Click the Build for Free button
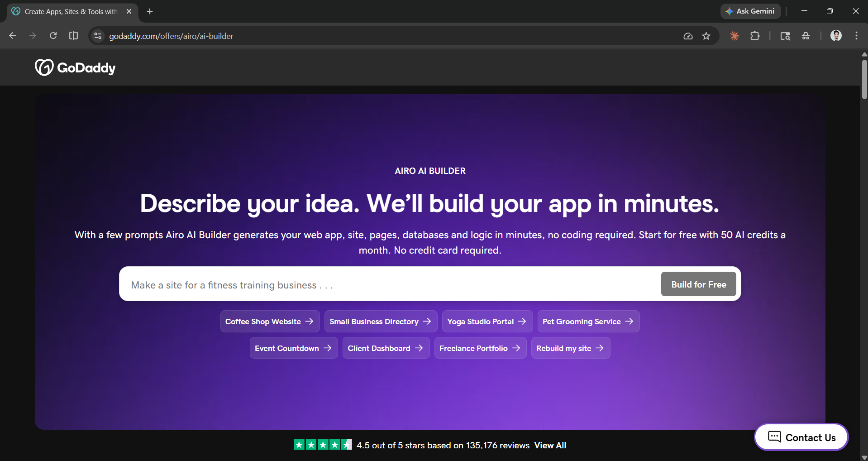The width and height of the screenshot is (868, 461). pyautogui.click(x=698, y=284)
